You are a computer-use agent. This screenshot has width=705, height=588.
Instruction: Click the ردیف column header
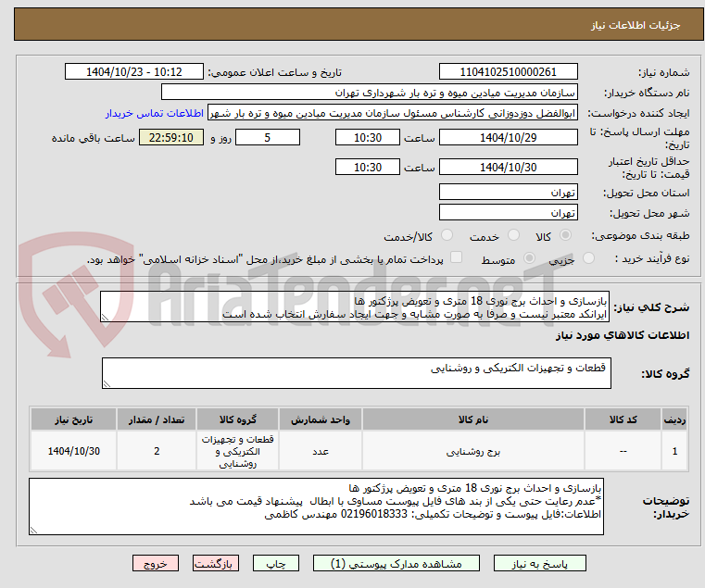(x=674, y=419)
